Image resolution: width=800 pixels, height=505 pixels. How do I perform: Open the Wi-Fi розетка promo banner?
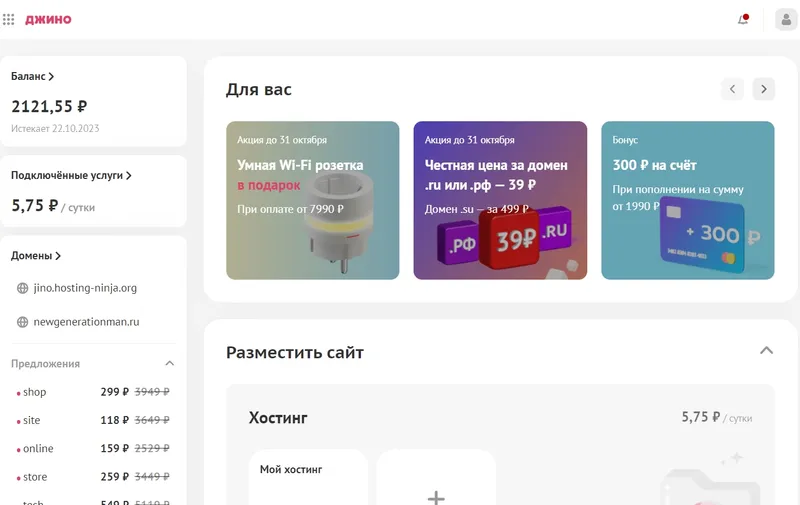(x=313, y=200)
